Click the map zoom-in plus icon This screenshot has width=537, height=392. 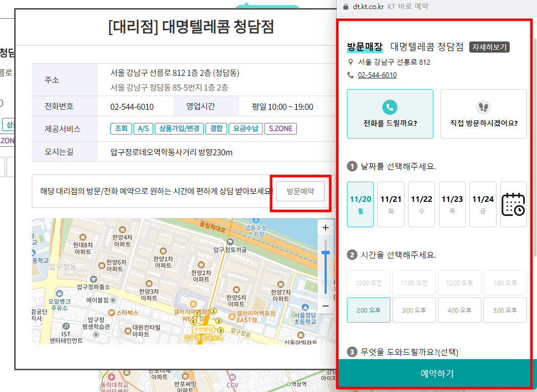[x=325, y=228]
